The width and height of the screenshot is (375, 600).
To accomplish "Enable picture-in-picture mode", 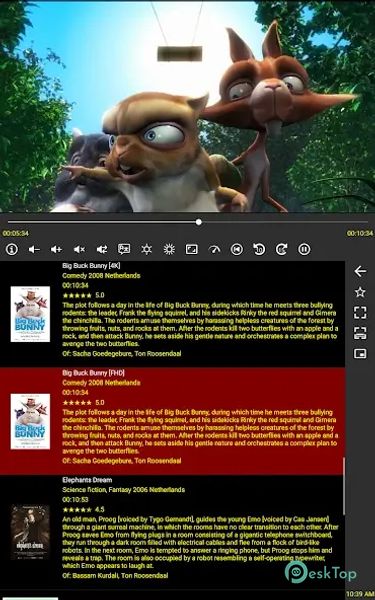I will (360, 354).
